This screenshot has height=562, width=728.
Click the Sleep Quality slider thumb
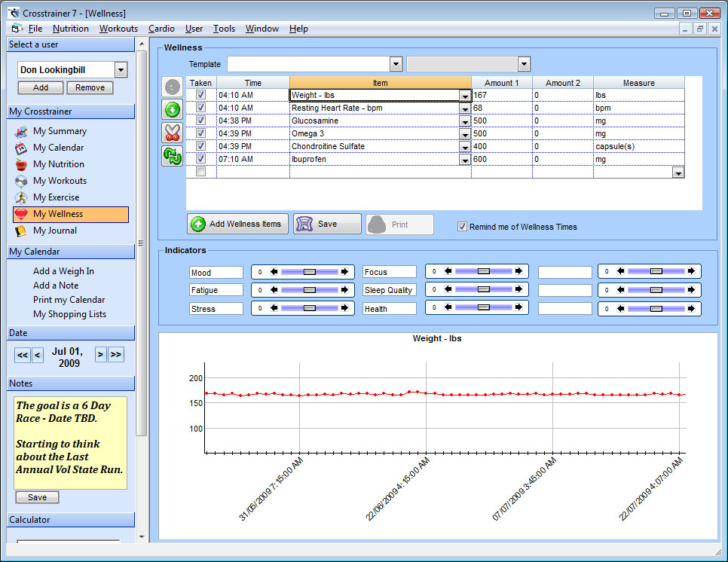pyautogui.click(x=484, y=289)
